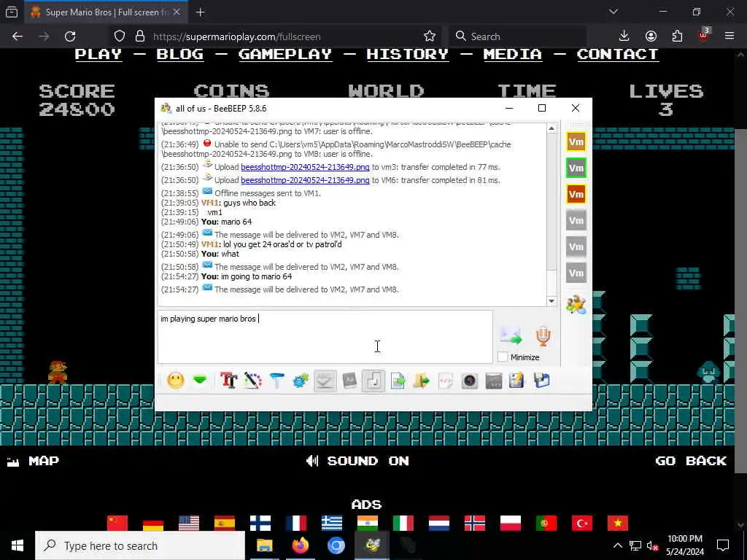The width and height of the screenshot is (747, 560).
Task: Open the Firefox extensions puzzle icon
Action: click(677, 36)
